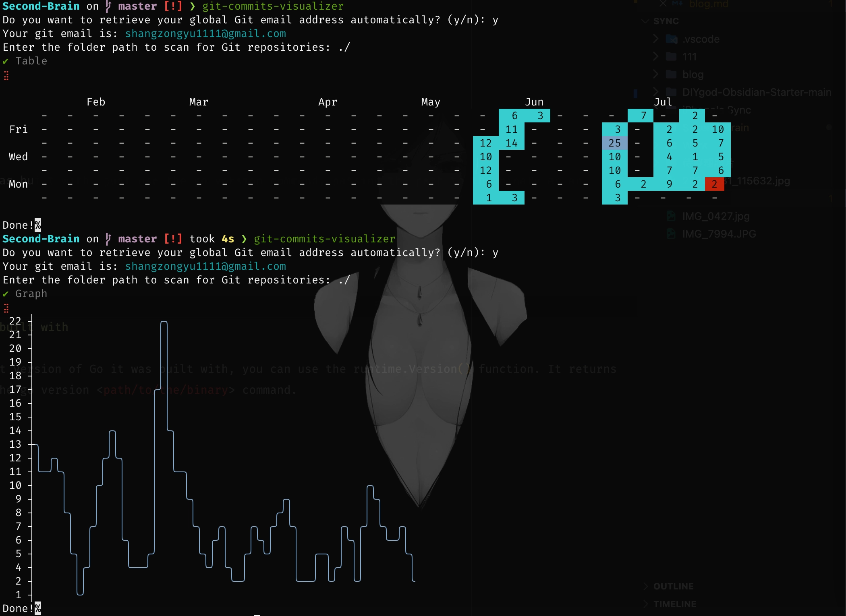Click the .vscode folder icon in the explorer
The image size is (846, 616).
click(672, 39)
